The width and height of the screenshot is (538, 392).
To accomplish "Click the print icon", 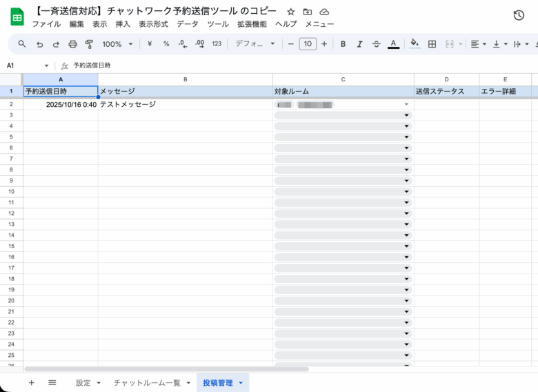I will pyautogui.click(x=72, y=44).
